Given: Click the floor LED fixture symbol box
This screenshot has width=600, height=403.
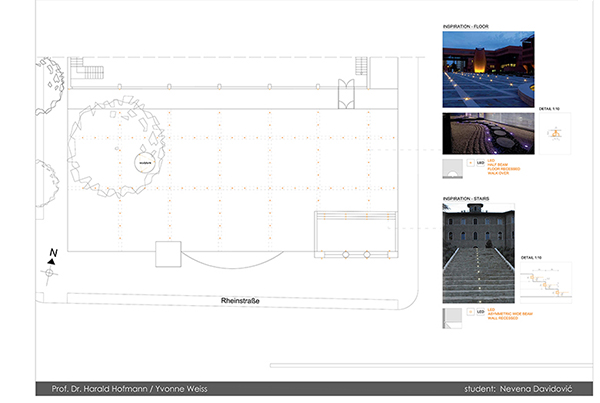Looking at the screenshot, I should [x=470, y=160].
